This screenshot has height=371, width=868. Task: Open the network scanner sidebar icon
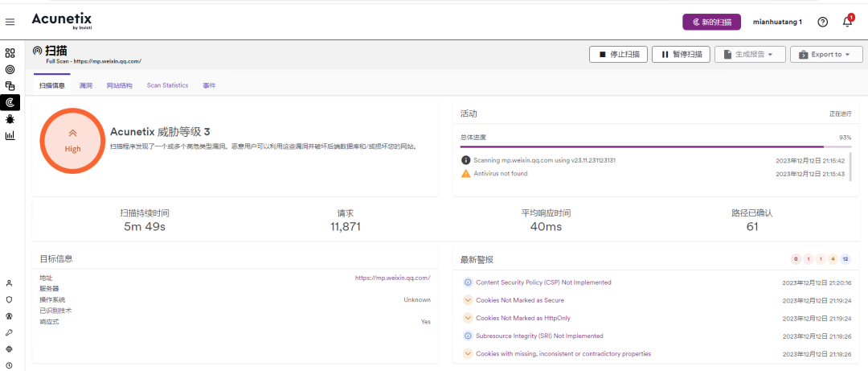pyautogui.click(x=9, y=316)
